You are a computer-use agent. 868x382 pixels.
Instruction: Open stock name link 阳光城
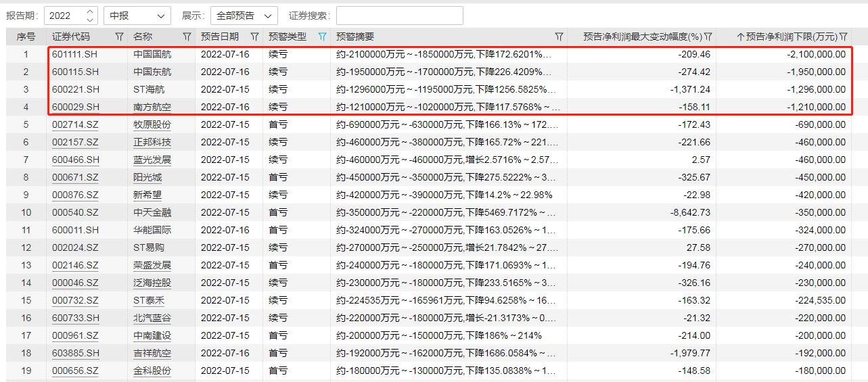coord(147,177)
